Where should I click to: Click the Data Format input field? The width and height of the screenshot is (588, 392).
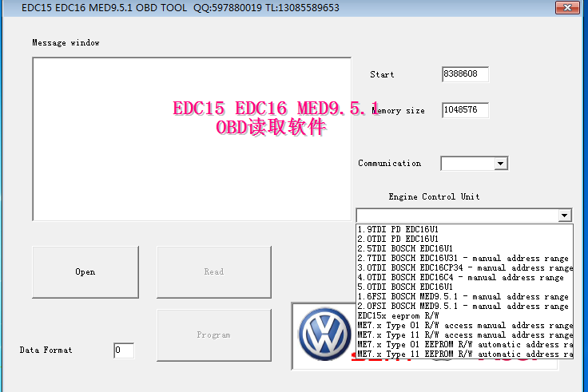tap(124, 350)
